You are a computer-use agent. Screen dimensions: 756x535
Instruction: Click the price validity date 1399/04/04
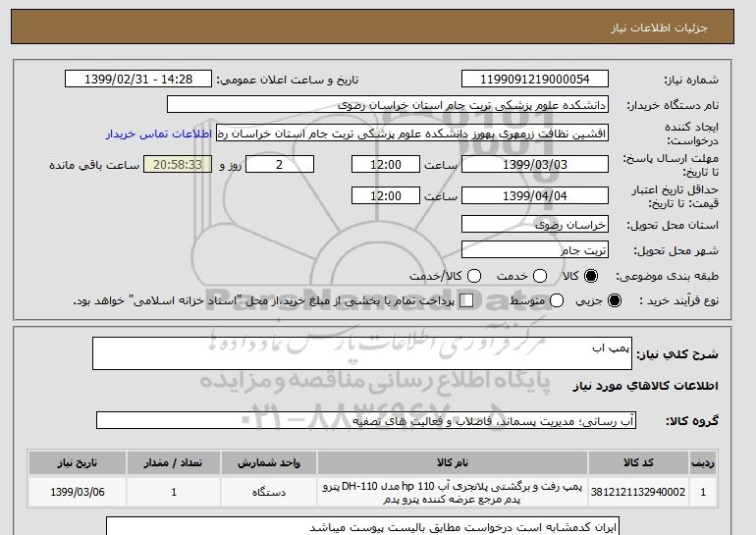point(535,195)
